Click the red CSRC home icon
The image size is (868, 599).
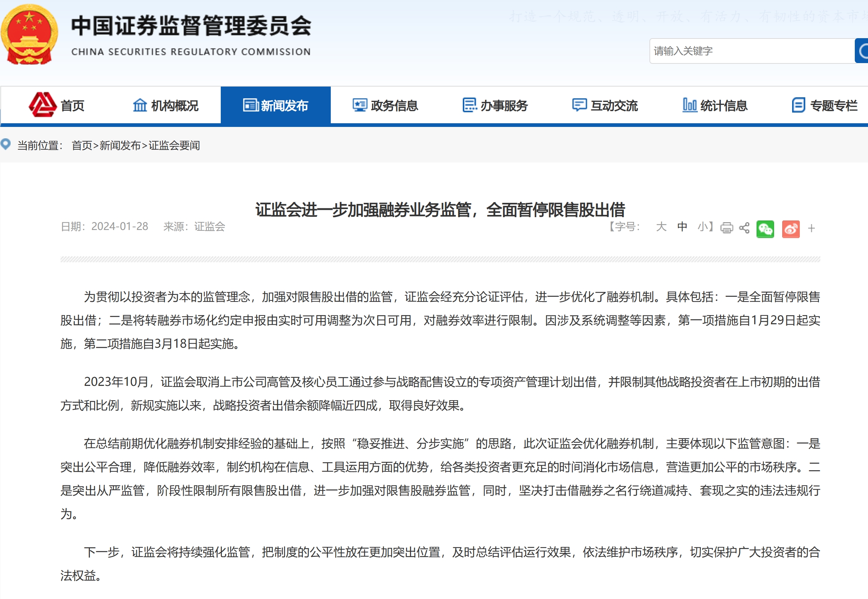pyautogui.click(x=43, y=105)
